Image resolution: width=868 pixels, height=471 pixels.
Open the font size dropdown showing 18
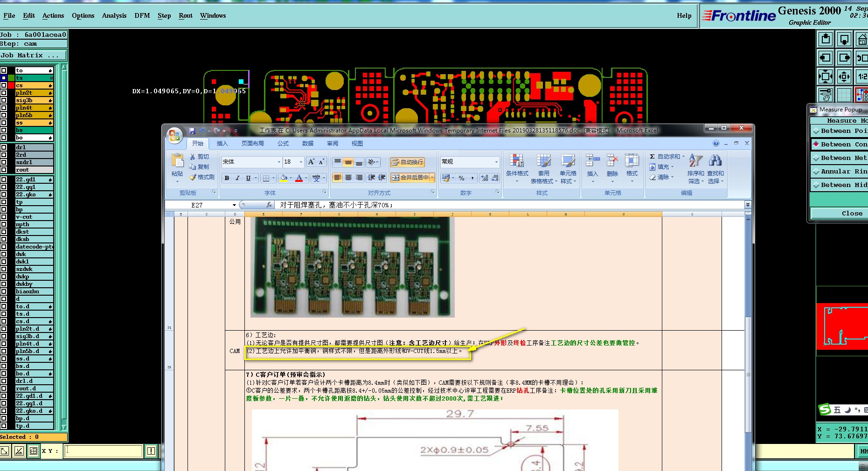click(x=301, y=162)
